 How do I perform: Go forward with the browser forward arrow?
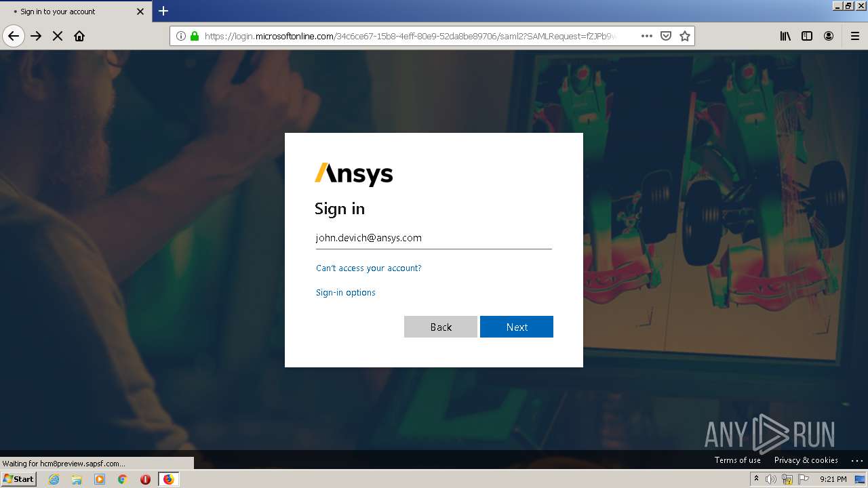tap(36, 36)
